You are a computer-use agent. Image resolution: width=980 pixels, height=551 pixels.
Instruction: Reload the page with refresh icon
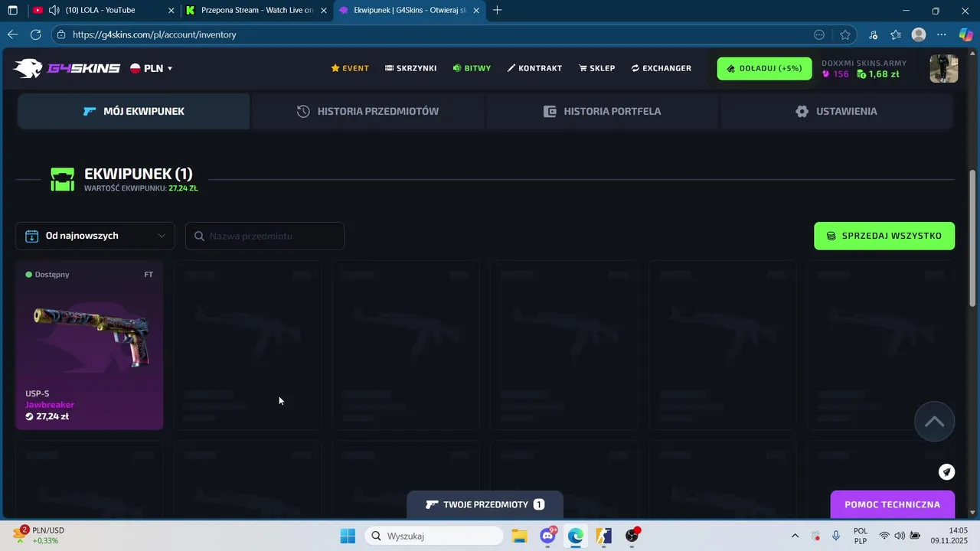tap(35, 34)
